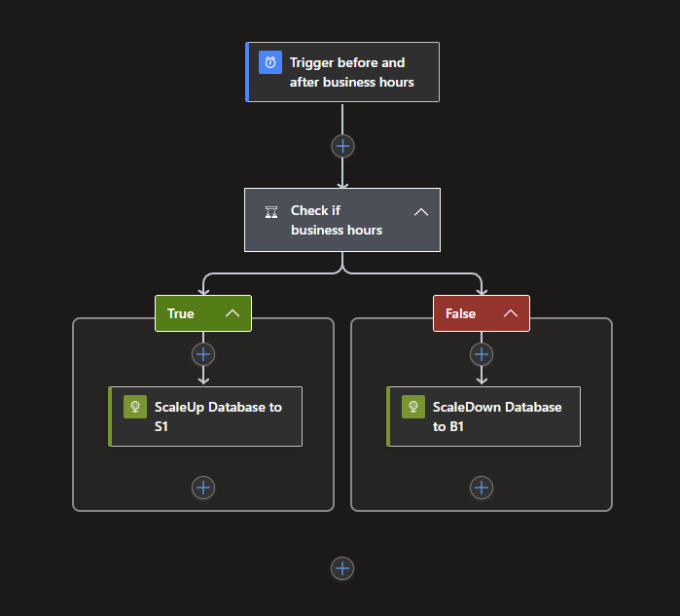Click the 'ScaleDown Database to B1' action icon
680x616 pixels.
413,407
